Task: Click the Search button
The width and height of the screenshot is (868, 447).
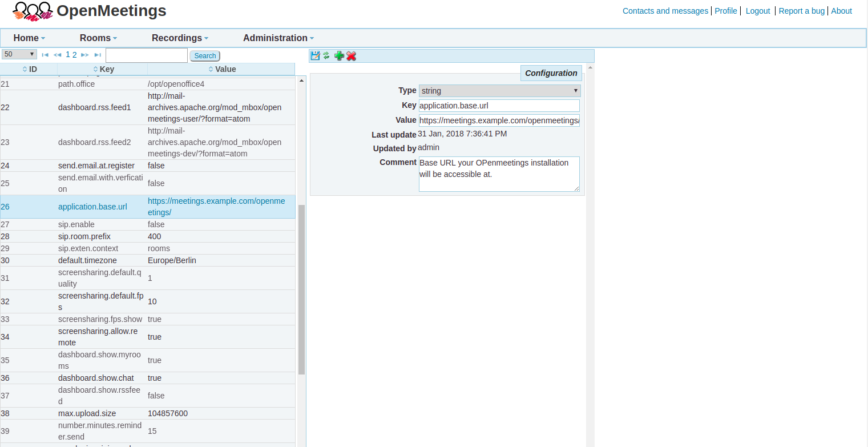Action: [x=205, y=56]
